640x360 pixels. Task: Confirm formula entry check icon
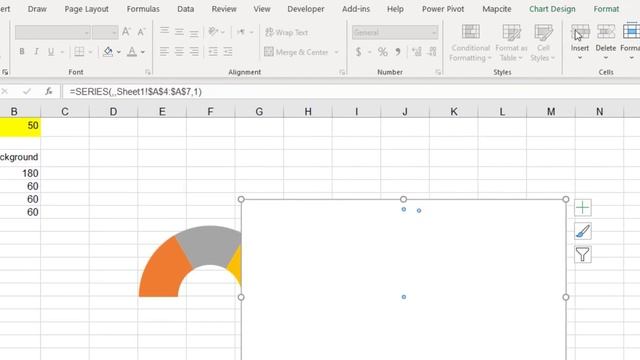tap(27, 91)
